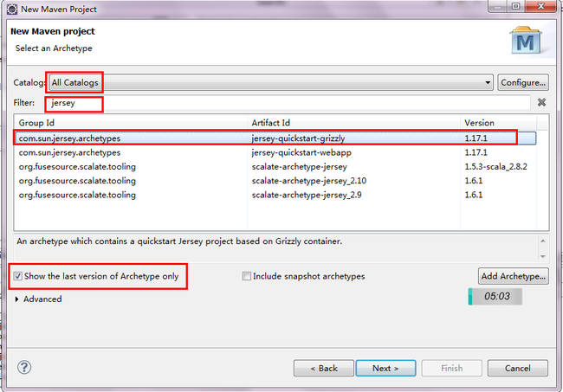Select the jersey-quickstart-grizzly archetype row
Viewport: 563px width, 392px height.
275,138
